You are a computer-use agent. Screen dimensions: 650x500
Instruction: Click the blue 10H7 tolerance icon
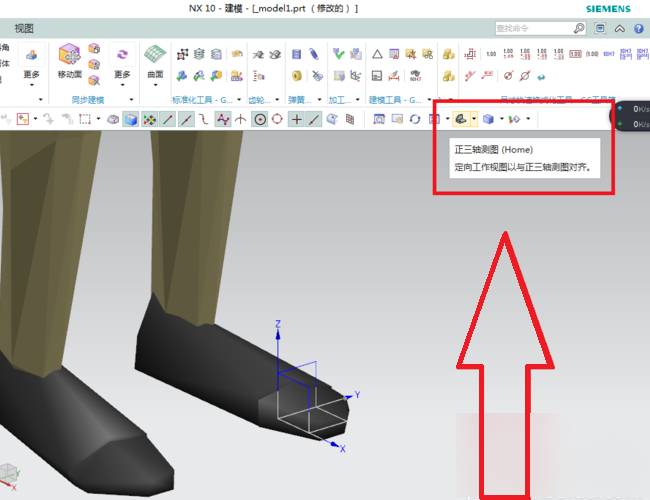608,54
